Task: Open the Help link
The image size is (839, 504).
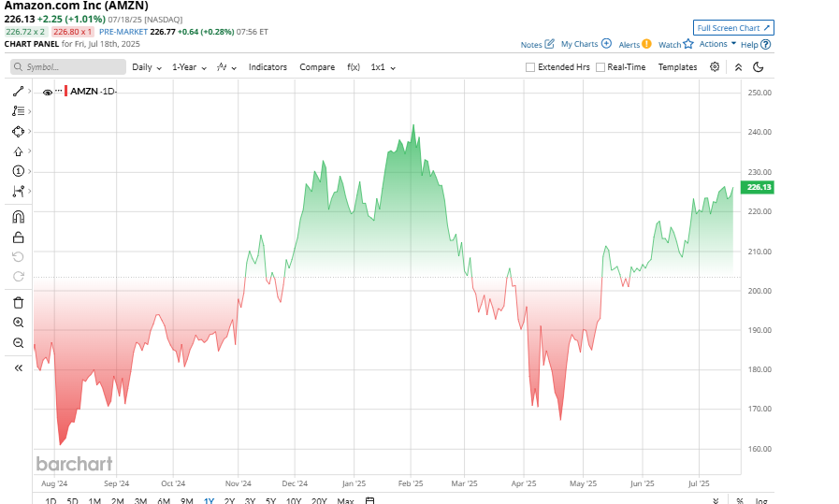Action: tap(749, 44)
